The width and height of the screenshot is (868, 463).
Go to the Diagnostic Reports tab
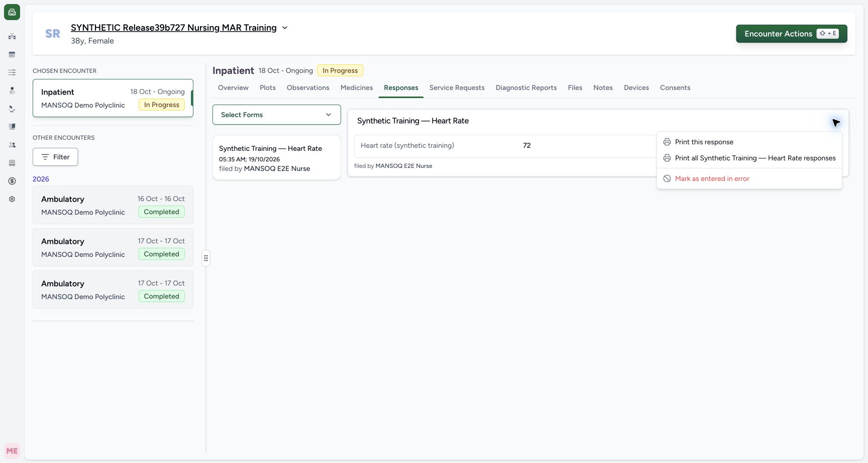526,87
